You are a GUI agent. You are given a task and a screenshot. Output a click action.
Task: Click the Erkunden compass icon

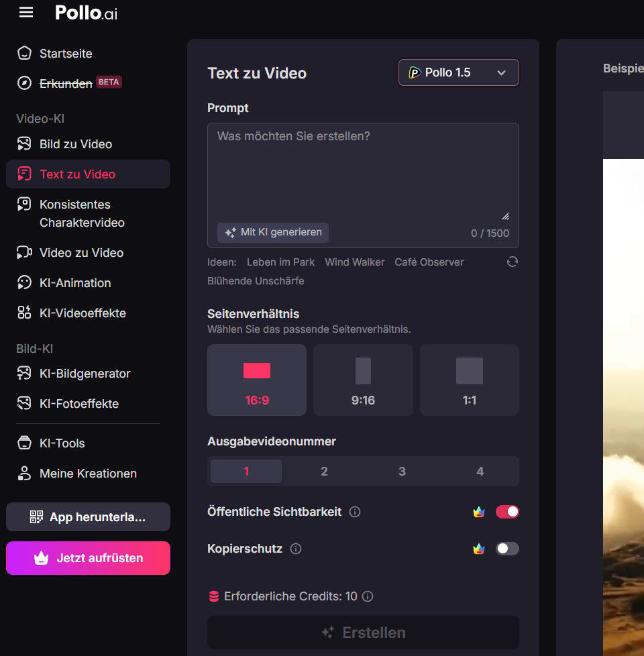tap(24, 83)
